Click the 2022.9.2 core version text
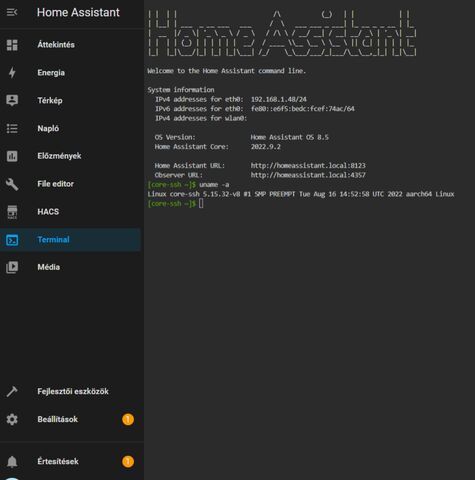 (x=266, y=147)
